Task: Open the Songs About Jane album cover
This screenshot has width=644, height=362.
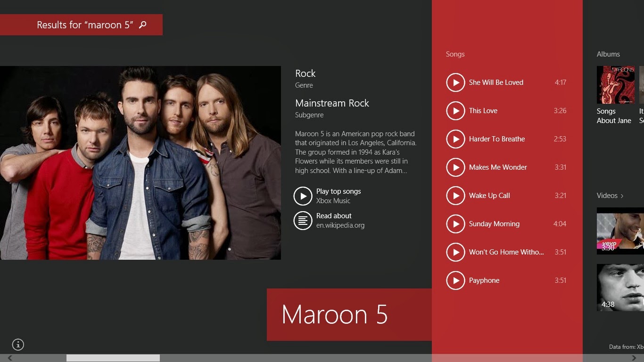Action: 616,85
